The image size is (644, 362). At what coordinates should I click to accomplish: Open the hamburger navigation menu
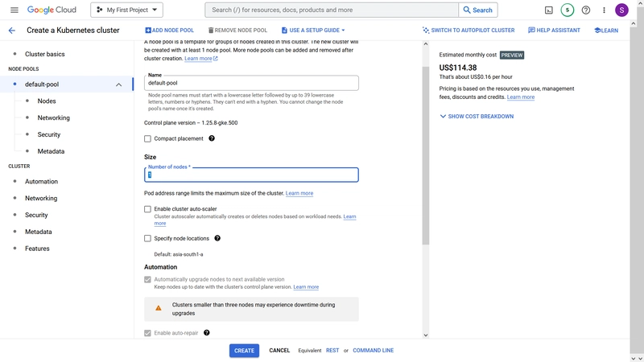pyautogui.click(x=14, y=10)
